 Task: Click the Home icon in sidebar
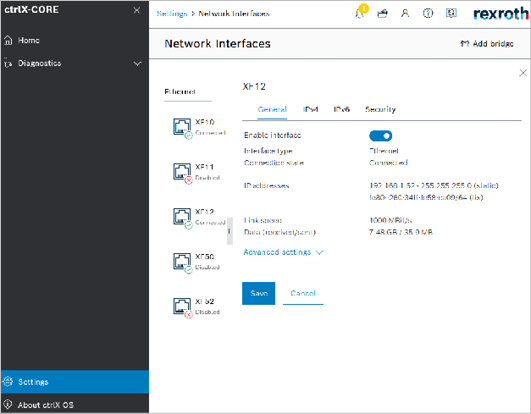[x=8, y=40]
